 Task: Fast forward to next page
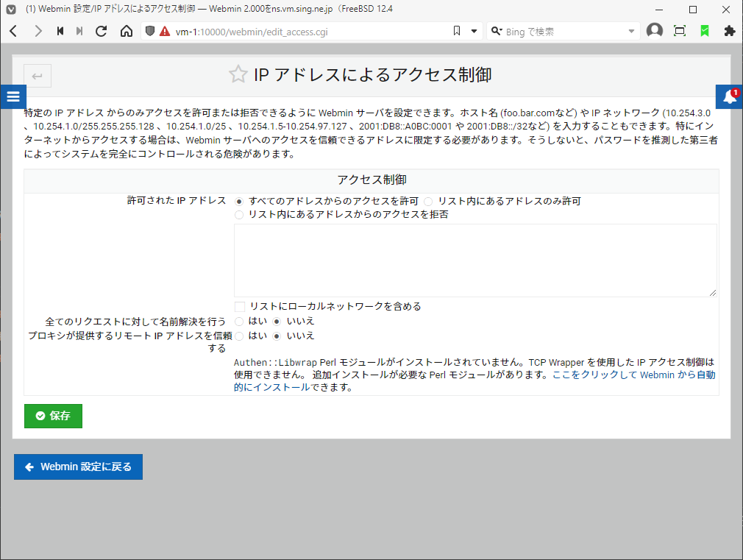(x=79, y=32)
